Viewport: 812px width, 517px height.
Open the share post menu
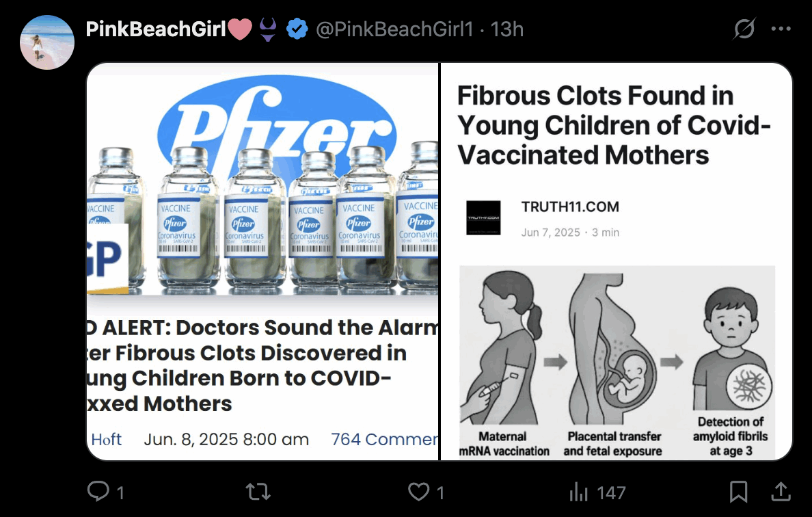click(x=781, y=491)
